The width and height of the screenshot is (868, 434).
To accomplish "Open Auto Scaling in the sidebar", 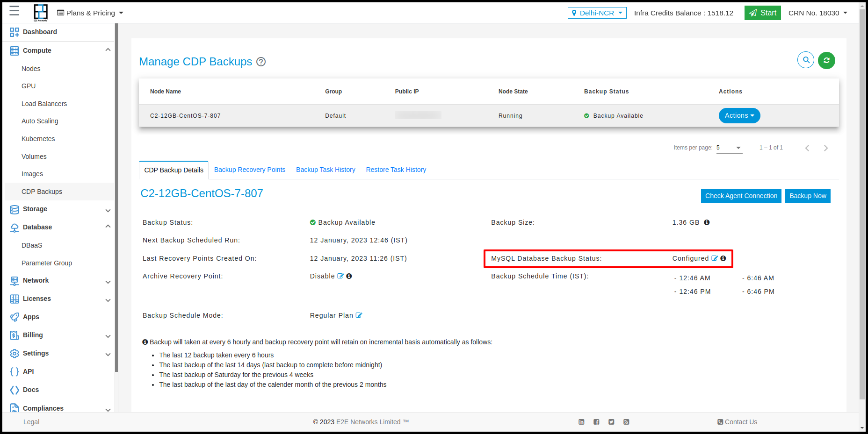I will click(x=40, y=121).
